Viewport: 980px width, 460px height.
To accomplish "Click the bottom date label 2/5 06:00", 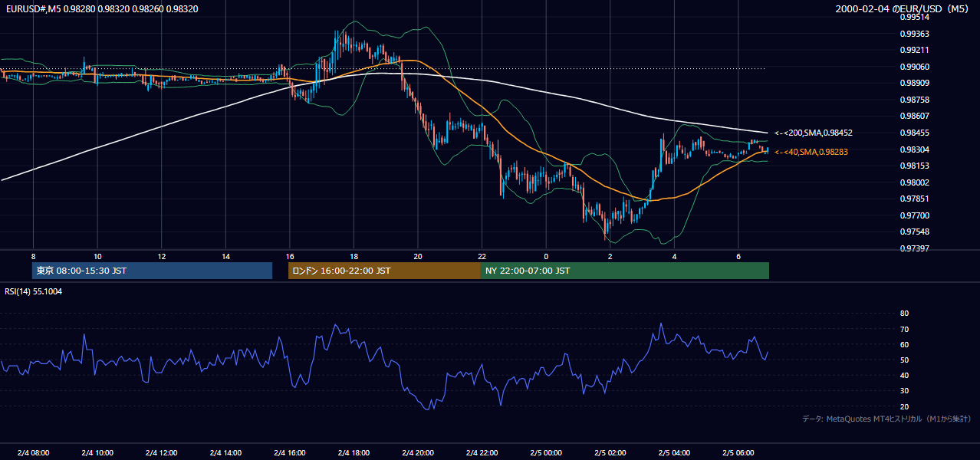I will pyautogui.click(x=738, y=452).
